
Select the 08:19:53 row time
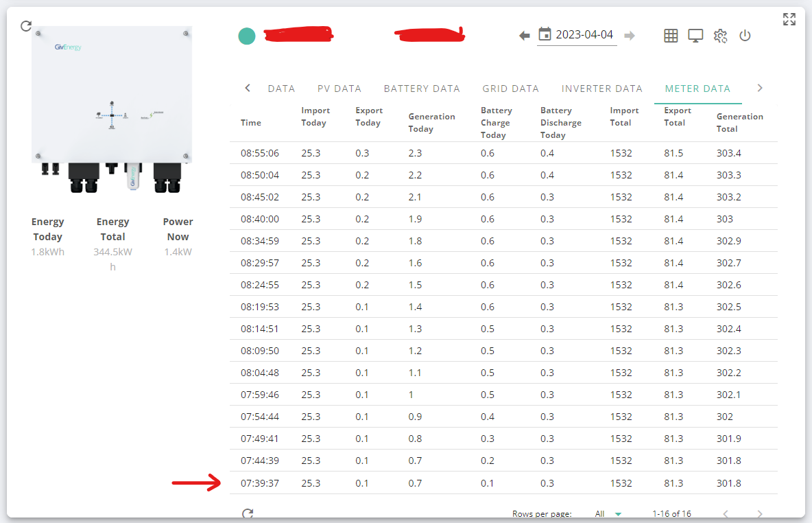point(259,307)
